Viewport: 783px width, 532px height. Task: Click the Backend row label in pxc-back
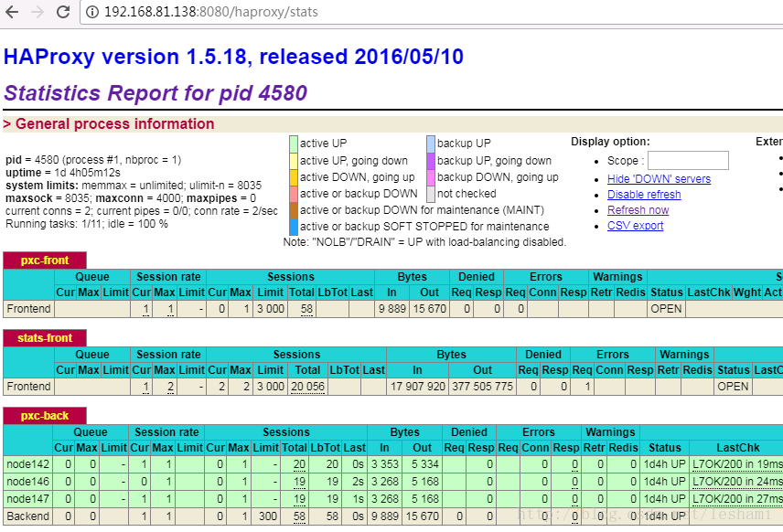point(28,516)
